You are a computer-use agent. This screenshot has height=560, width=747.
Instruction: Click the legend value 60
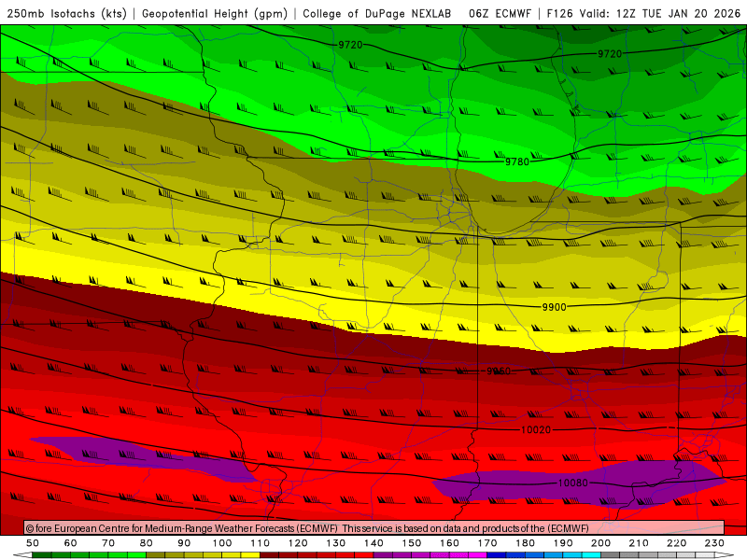[x=71, y=543]
